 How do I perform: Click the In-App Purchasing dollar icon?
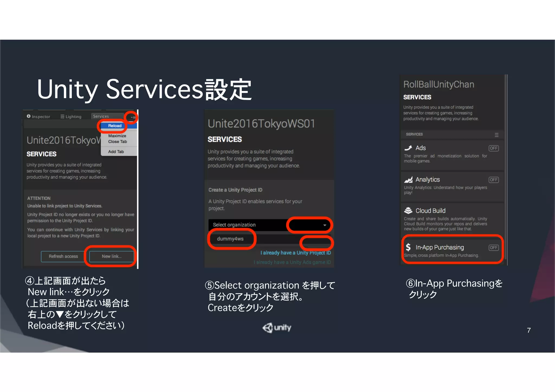tap(408, 247)
